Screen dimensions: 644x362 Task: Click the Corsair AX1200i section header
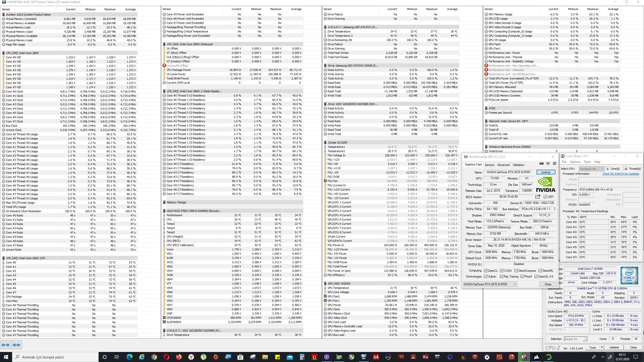(337, 143)
